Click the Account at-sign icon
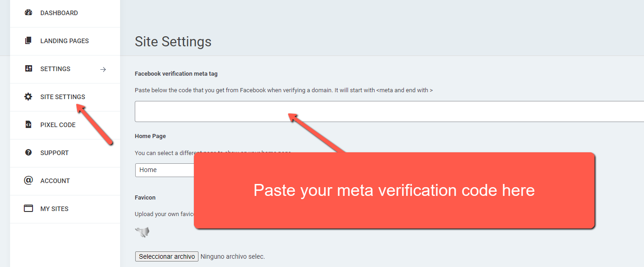Viewport: 644px width, 267px height. (x=28, y=180)
